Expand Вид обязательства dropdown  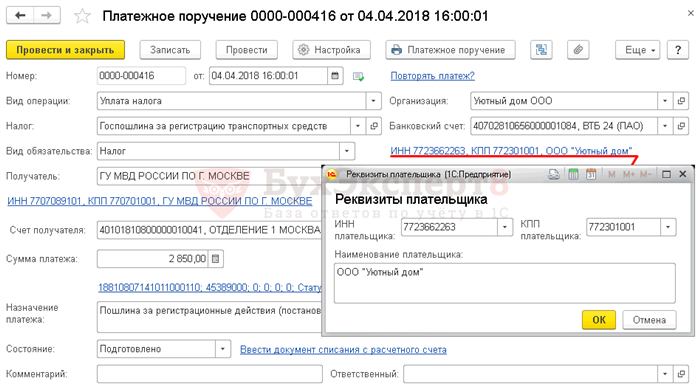(x=347, y=151)
